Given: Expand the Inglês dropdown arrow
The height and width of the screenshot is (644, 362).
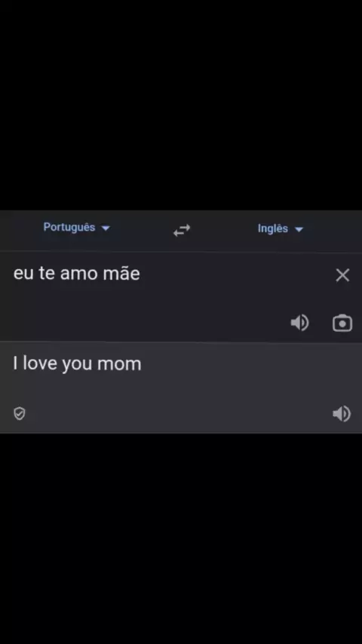Looking at the screenshot, I should (x=299, y=229).
